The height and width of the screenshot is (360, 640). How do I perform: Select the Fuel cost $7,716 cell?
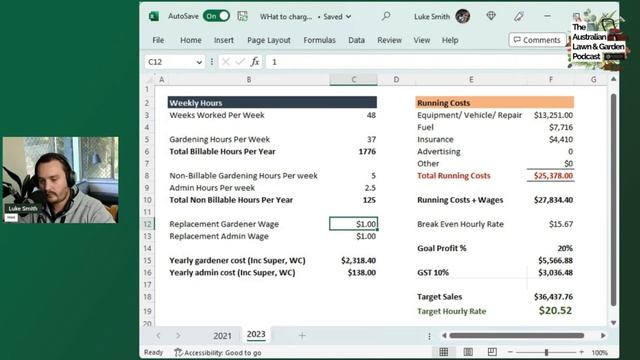pos(551,127)
